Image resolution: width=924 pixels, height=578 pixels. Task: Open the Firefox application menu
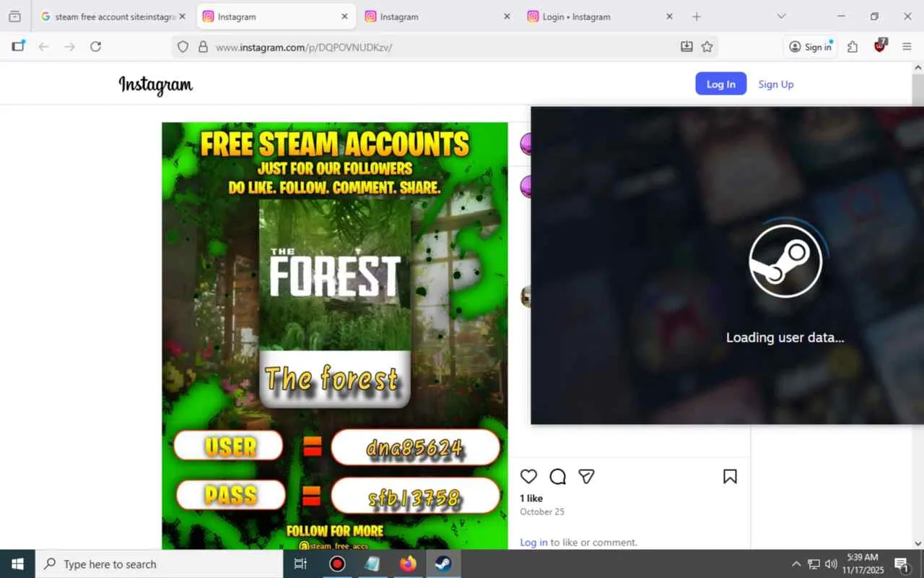pos(907,47)
